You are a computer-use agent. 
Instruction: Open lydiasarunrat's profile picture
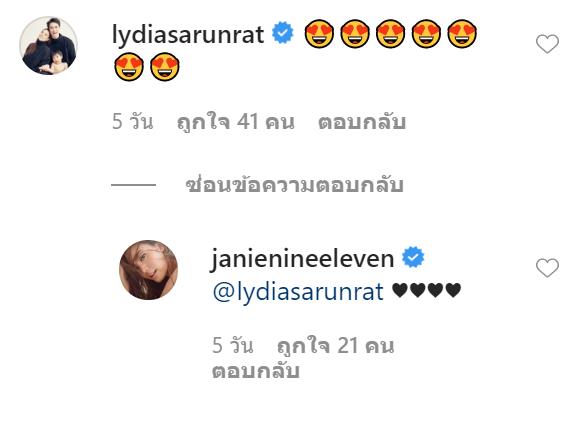pyautogui.click(x=49, y=46)
